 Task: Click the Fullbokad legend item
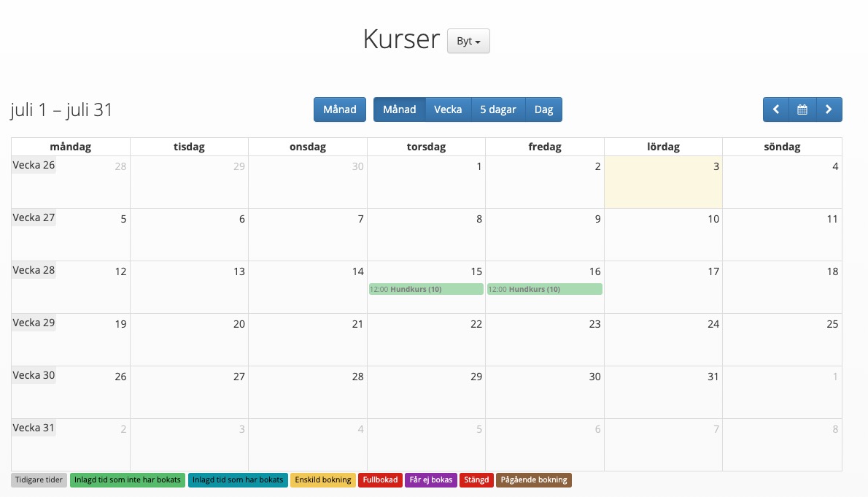pyautogui.click(x=380, y=479)
